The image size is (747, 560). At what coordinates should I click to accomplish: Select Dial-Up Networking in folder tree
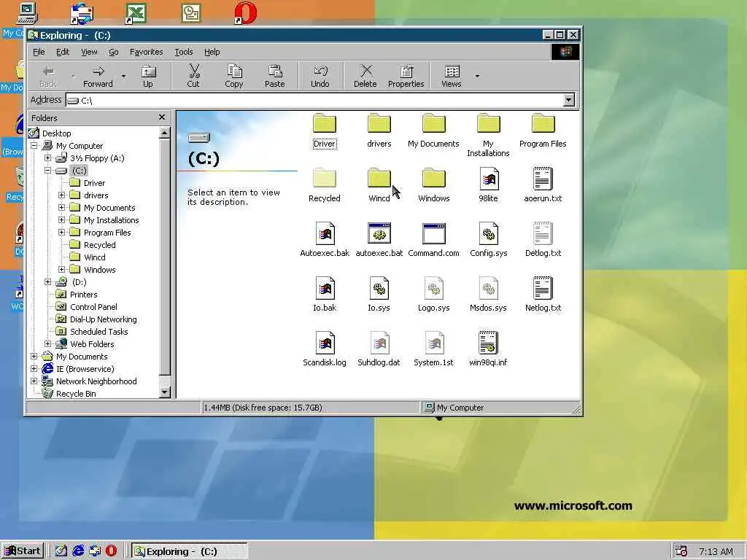(104, 319)
